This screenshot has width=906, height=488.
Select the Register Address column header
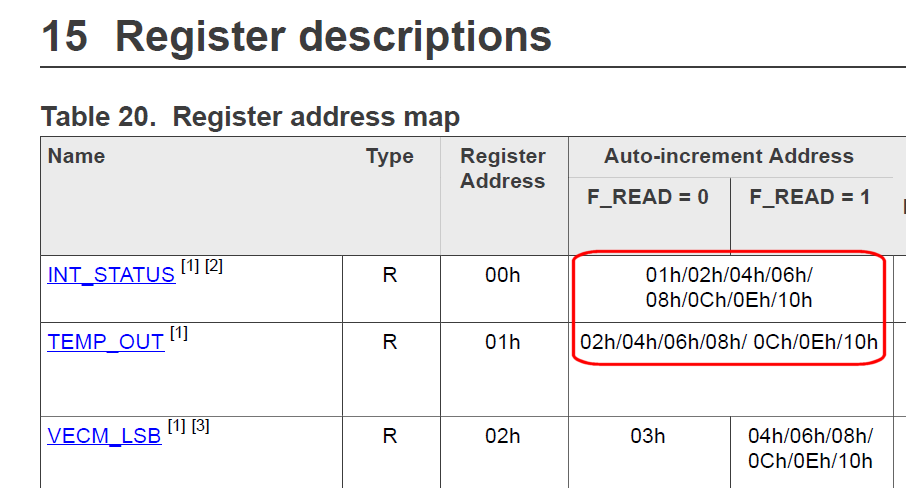pos(502,168)
